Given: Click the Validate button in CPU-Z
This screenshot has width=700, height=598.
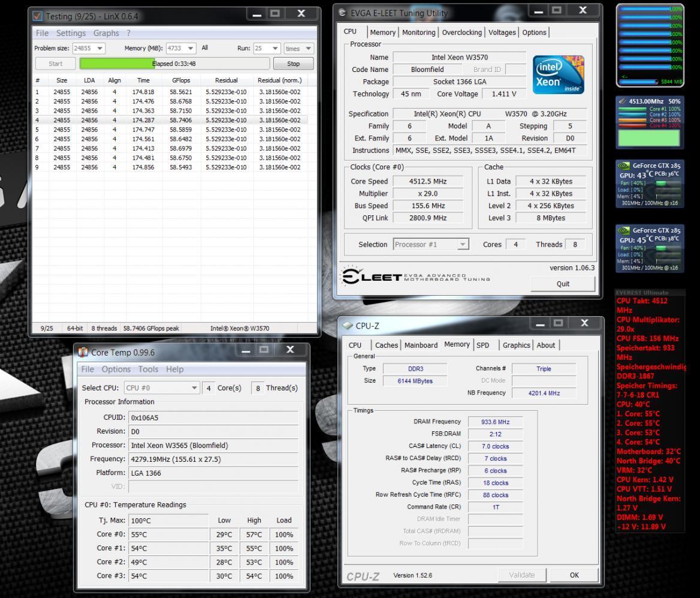Looking at the screenshot, I should pos(522,575).
